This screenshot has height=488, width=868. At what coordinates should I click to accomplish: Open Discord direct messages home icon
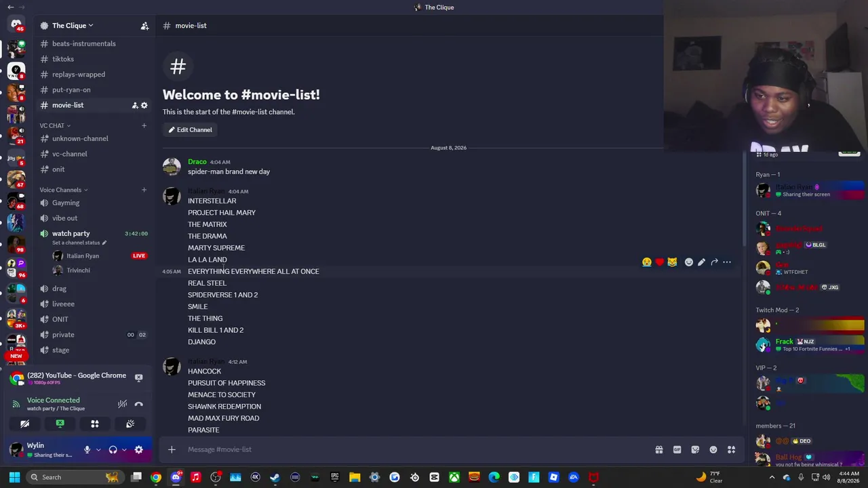click(16, 24)
